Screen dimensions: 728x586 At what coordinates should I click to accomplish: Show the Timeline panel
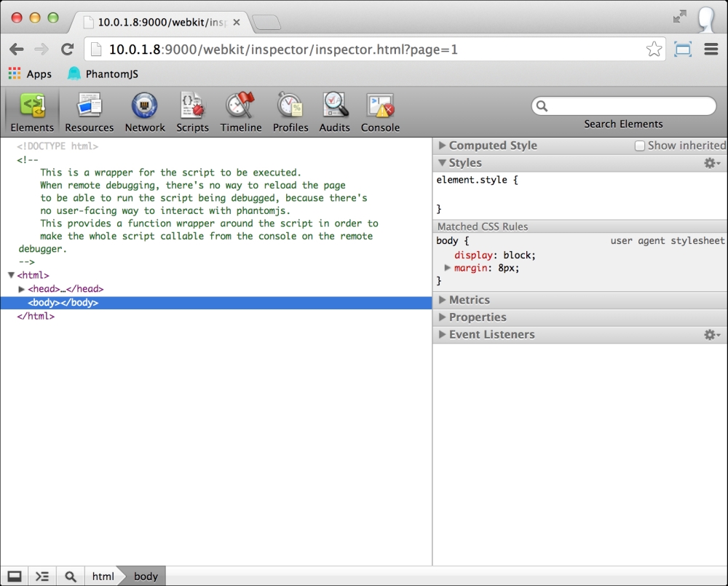coord(240,113)
